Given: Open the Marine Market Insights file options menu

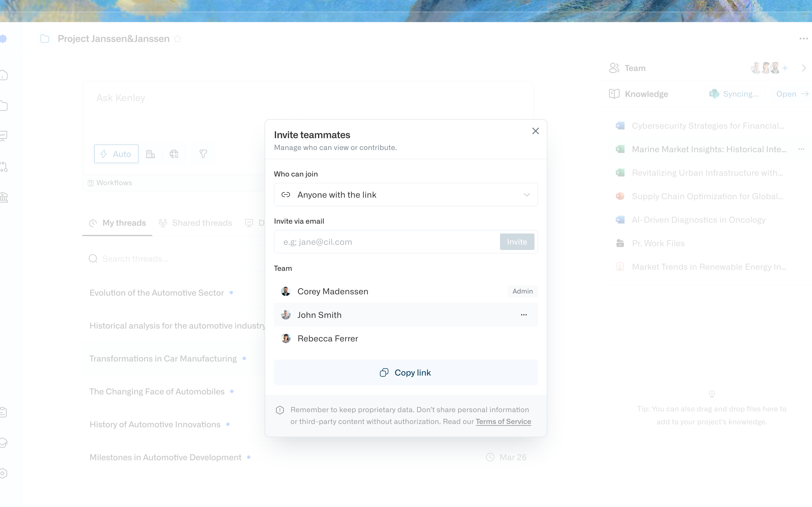Looking at the screenshot, I should 802,149.
